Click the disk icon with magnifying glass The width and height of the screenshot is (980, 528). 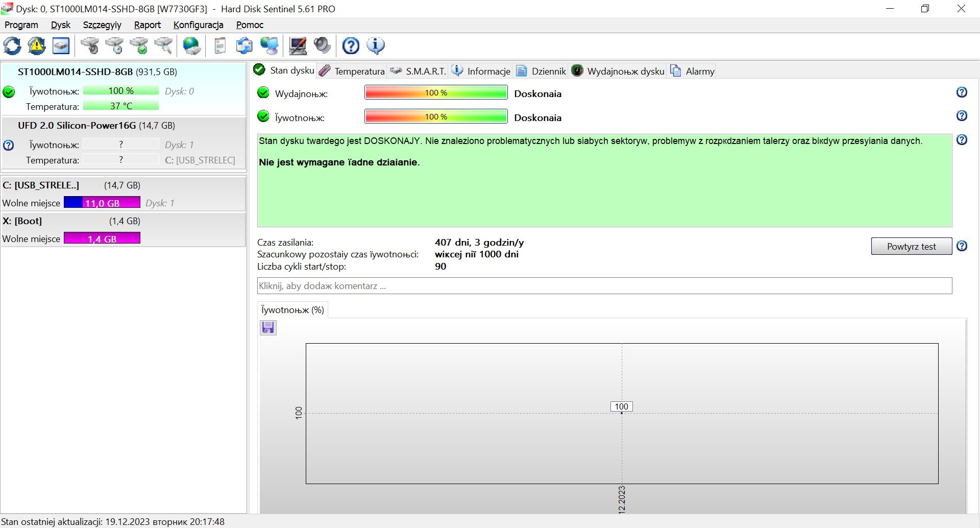[x=164, y=46]
